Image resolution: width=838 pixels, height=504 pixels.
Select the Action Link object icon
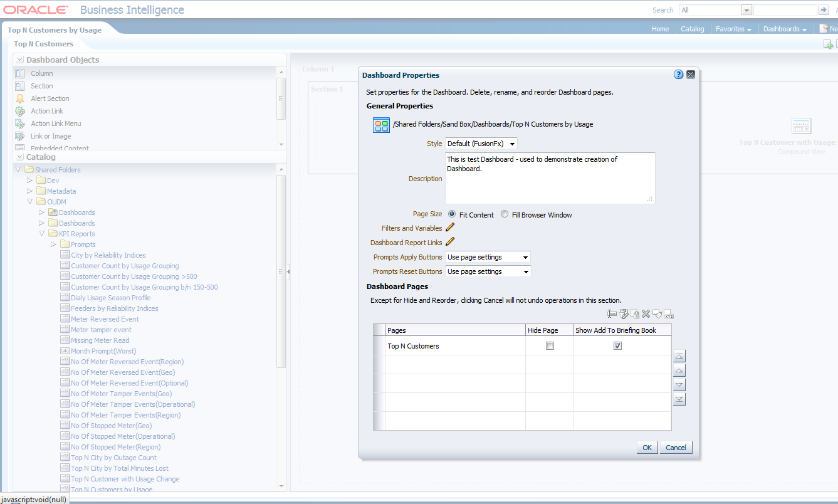coord(20,111)
